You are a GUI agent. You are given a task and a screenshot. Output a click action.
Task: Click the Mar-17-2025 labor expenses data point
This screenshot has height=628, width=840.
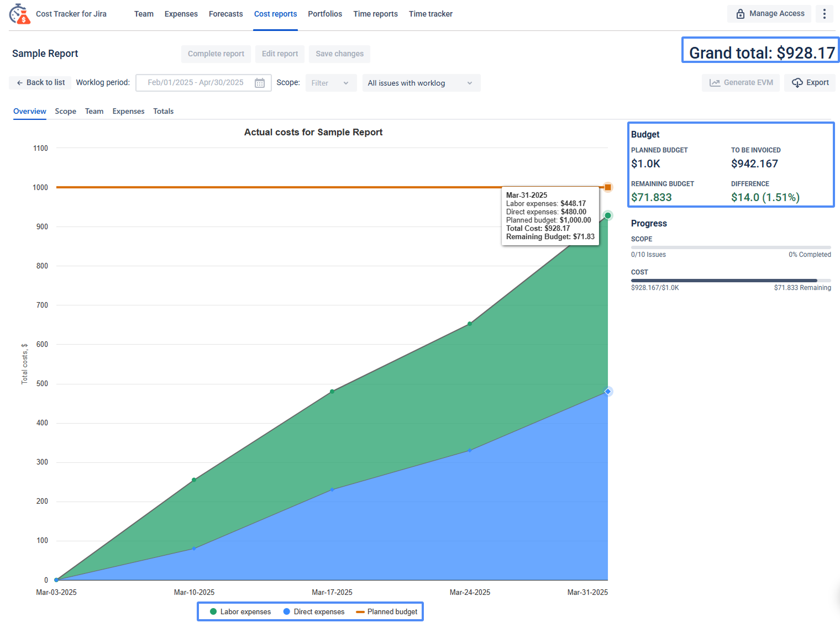(x=332, y=392)
